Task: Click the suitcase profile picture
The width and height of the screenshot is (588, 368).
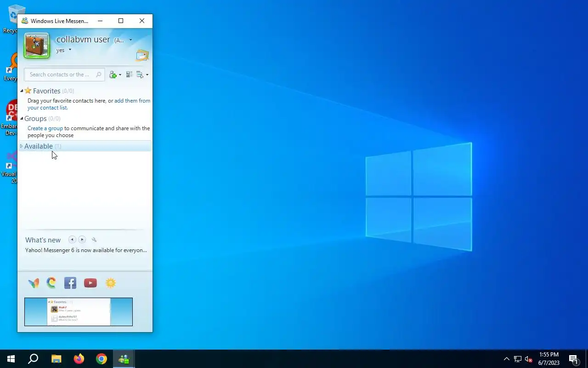Action: click(37, 46)
